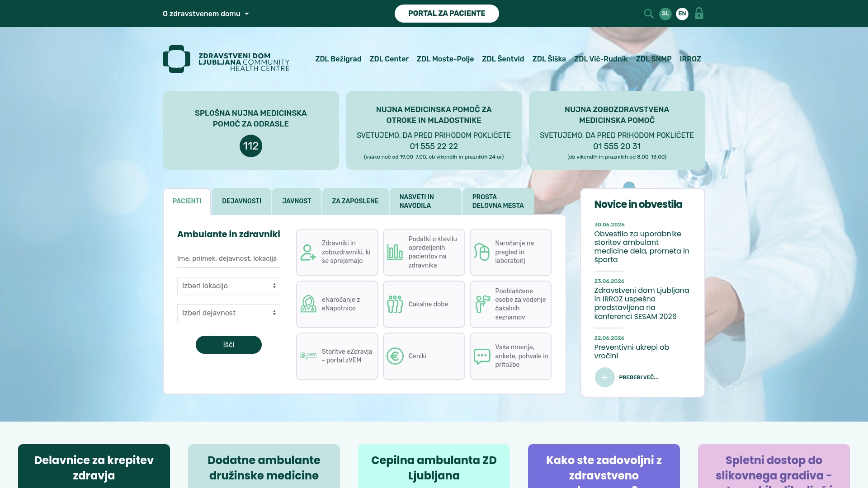The image size is (868, 488).
Task: Open ZDL Šiška menu item
Action: point(549,59)
